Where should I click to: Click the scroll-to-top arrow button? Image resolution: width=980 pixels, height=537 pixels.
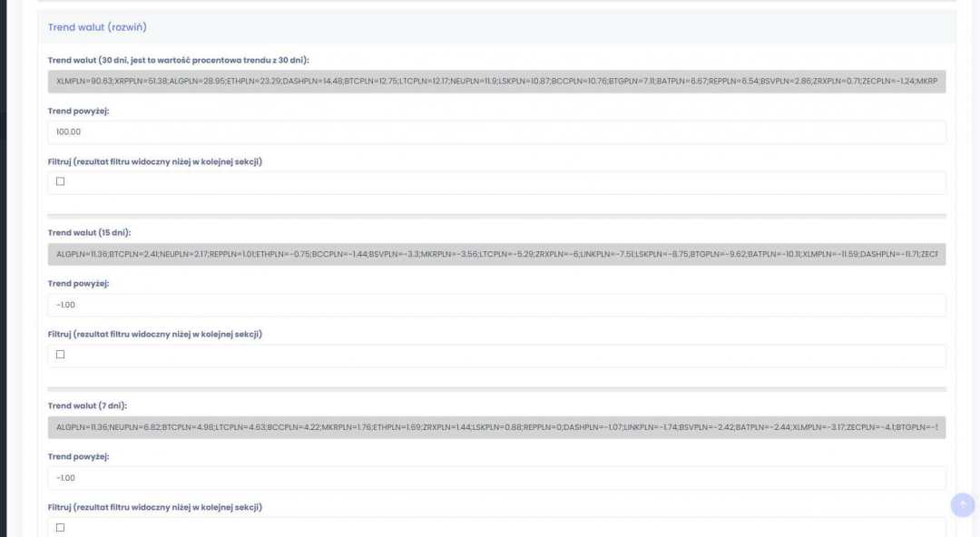coord(963,505)
